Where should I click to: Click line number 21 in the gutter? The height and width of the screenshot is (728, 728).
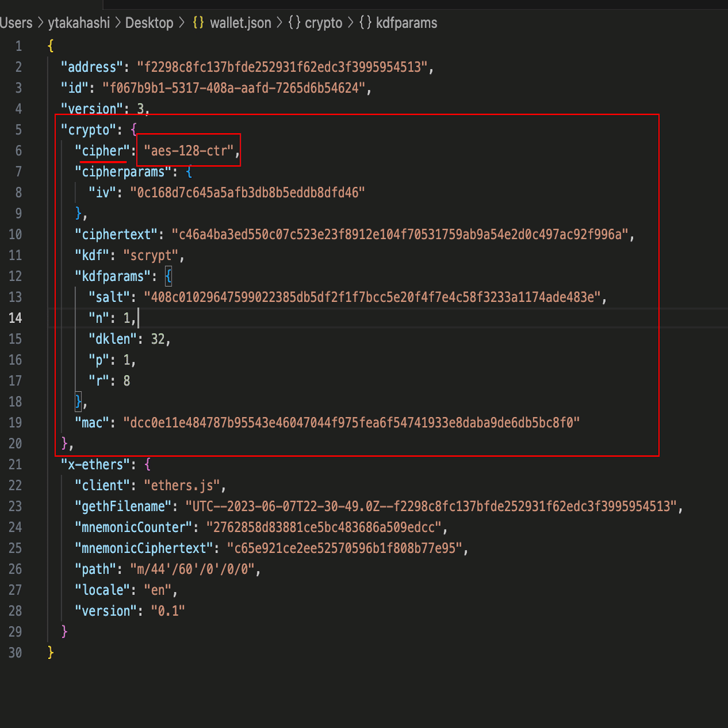pos(15,464)
